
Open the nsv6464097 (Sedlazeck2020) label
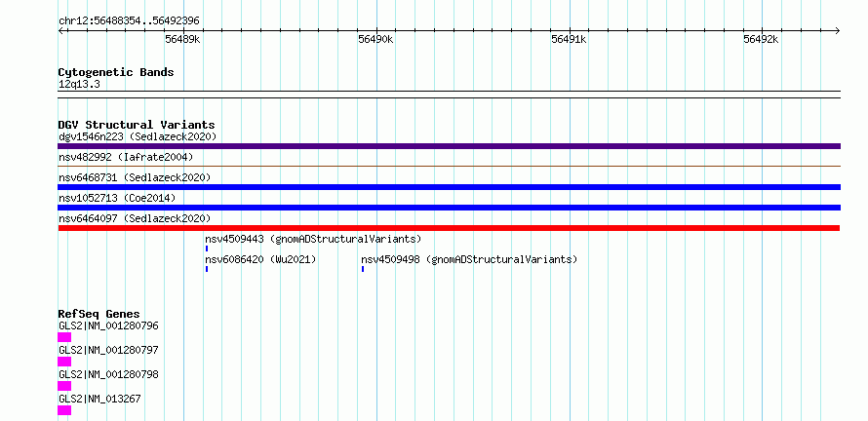click(x=135, y=218)
